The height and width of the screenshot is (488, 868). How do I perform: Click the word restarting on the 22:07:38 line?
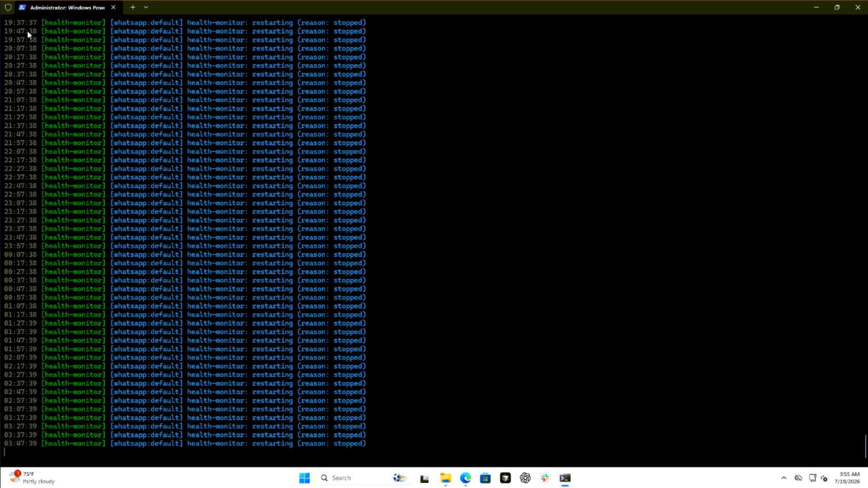pos(273,152)
